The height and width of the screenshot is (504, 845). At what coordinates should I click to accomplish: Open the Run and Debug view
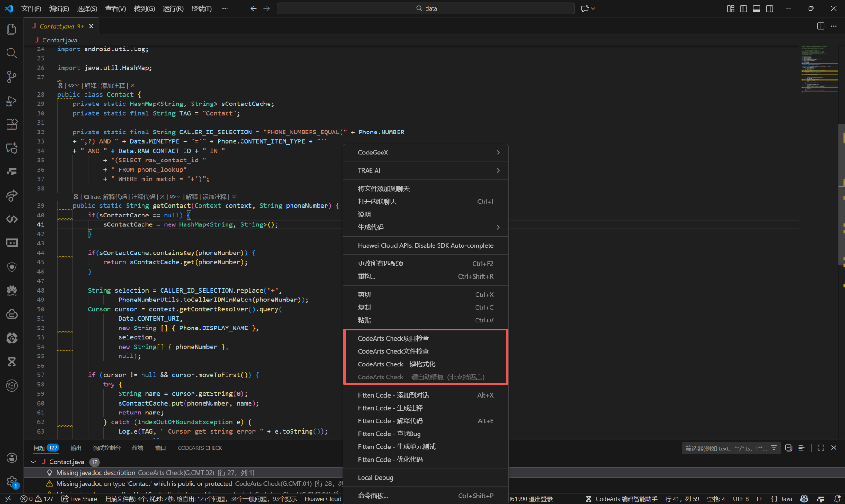click(12, 101)
